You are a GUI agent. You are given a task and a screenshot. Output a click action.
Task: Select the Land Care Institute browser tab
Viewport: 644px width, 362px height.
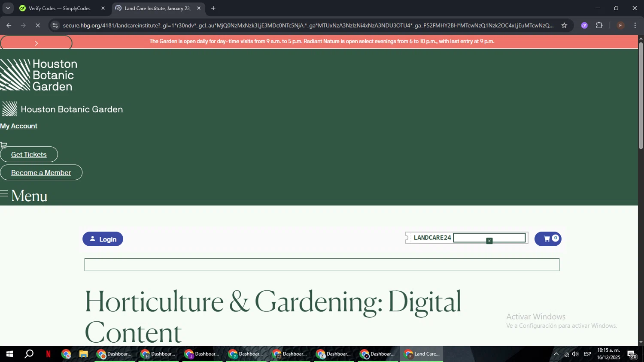point(157,8)
